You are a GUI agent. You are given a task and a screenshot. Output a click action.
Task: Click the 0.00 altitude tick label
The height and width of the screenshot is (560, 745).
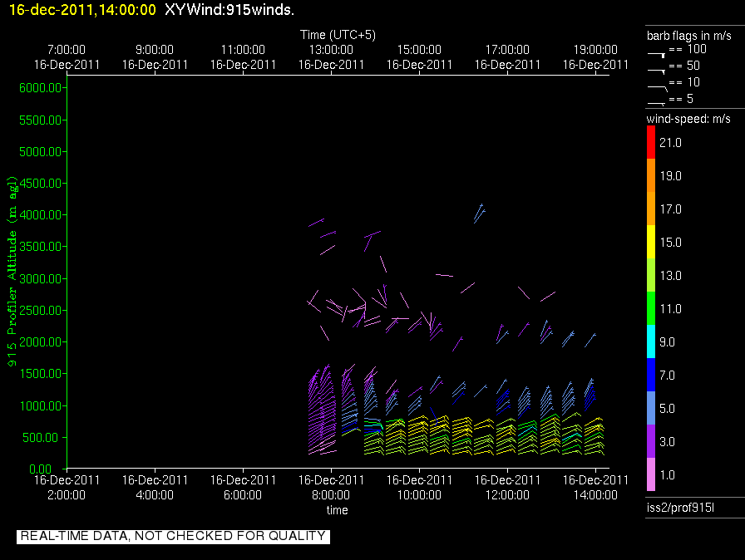(41, 469)
